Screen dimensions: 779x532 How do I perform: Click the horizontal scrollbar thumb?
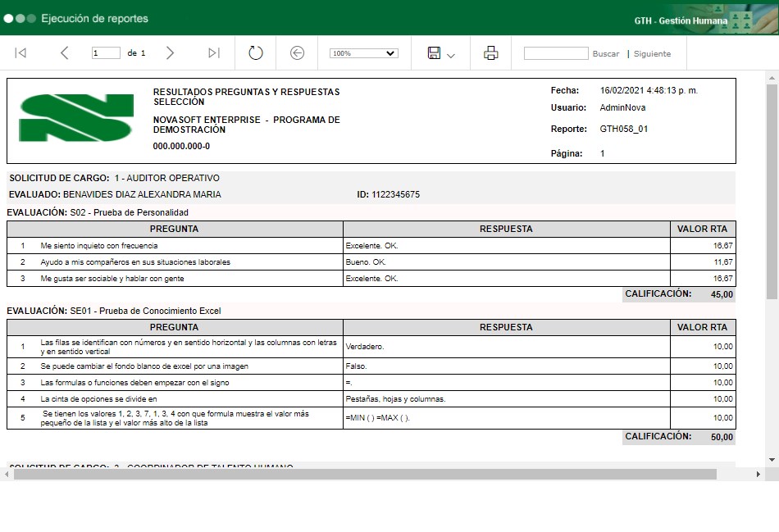[365, 474]
